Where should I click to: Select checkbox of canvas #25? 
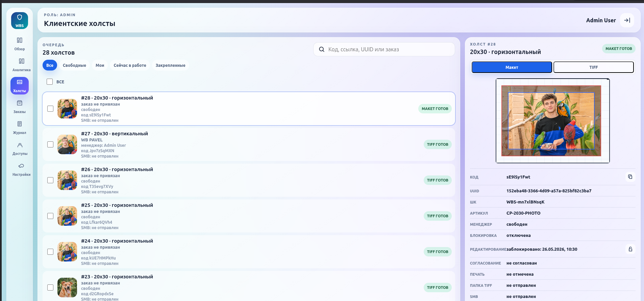50,216
